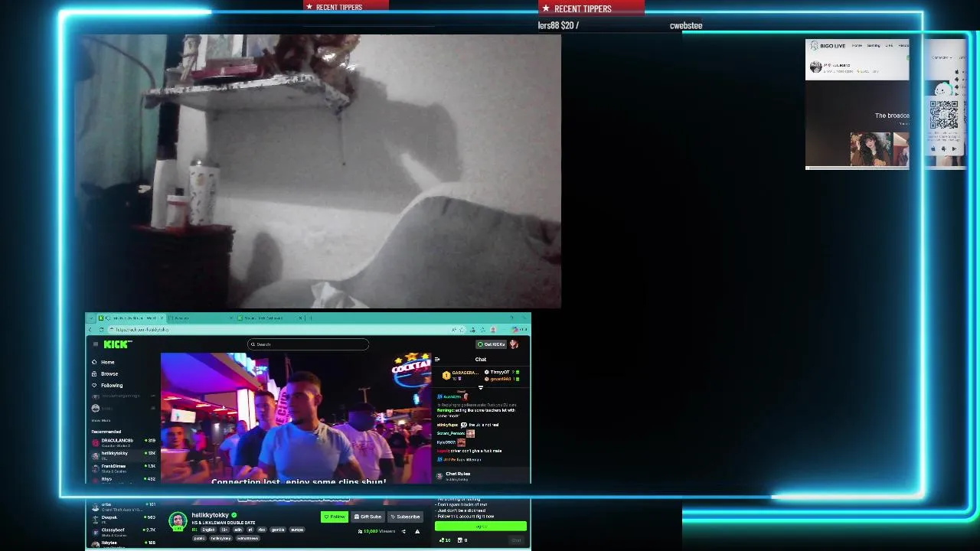
Task: Click the Gift Subs button
Action: pyautogui.click(x=368, y=517)
